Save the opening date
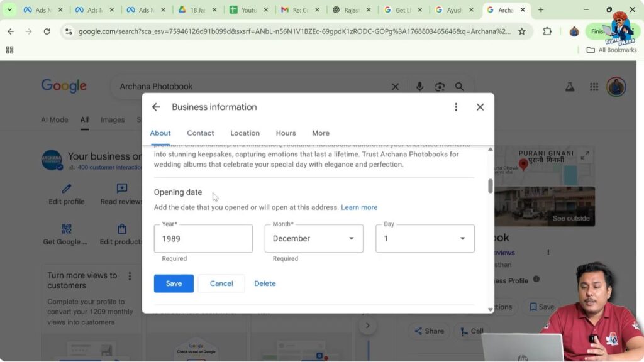Screen dimensions: 644x362 click(174, 283)
